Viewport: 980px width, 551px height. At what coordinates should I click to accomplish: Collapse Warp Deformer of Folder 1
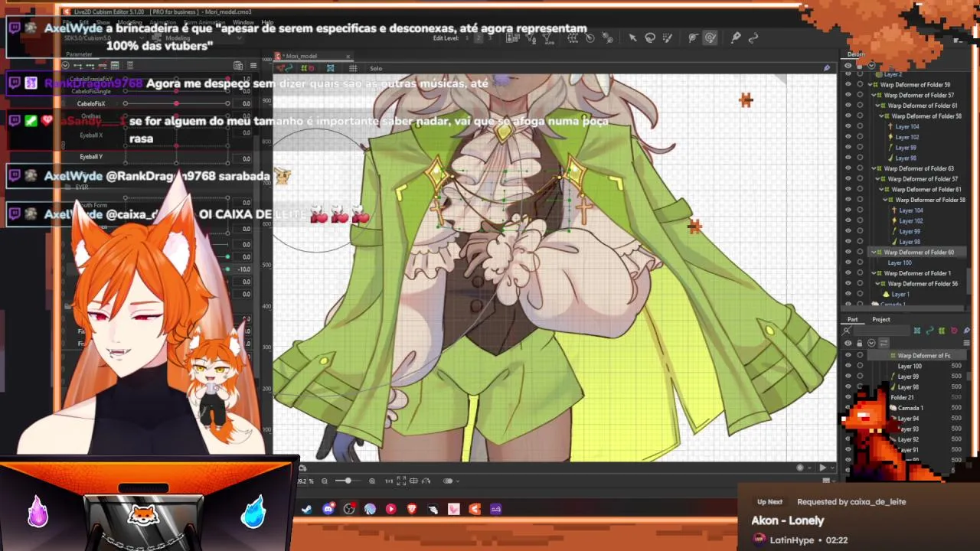pos(874,273)
